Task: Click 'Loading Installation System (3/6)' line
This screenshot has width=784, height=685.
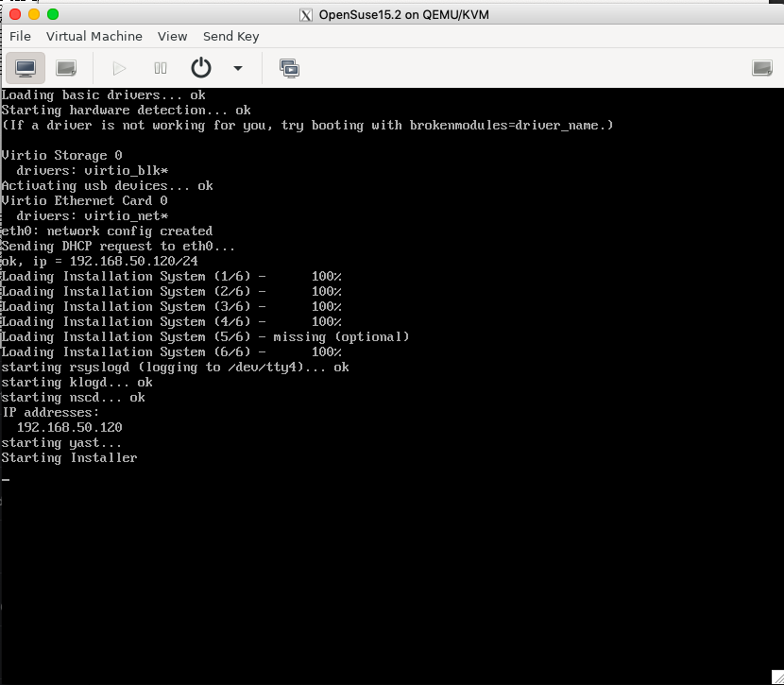Action: pos(172,306)
